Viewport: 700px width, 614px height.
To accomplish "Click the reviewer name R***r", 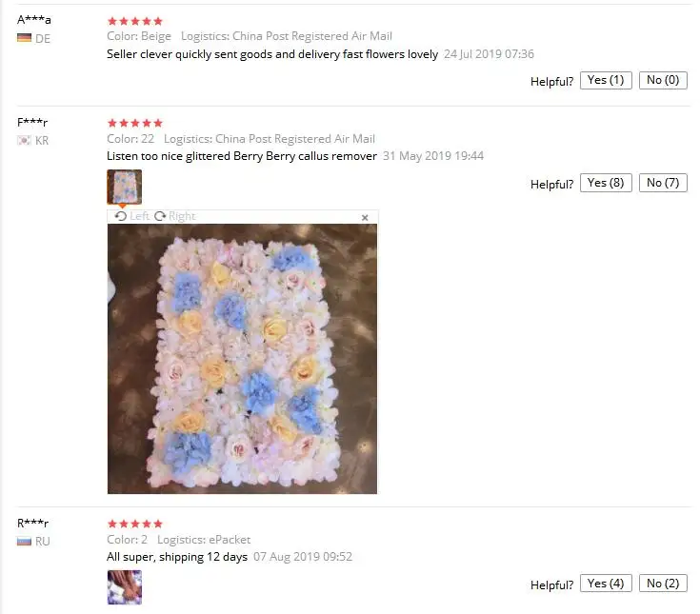I will pyautogui.click(x=32, y=523).
